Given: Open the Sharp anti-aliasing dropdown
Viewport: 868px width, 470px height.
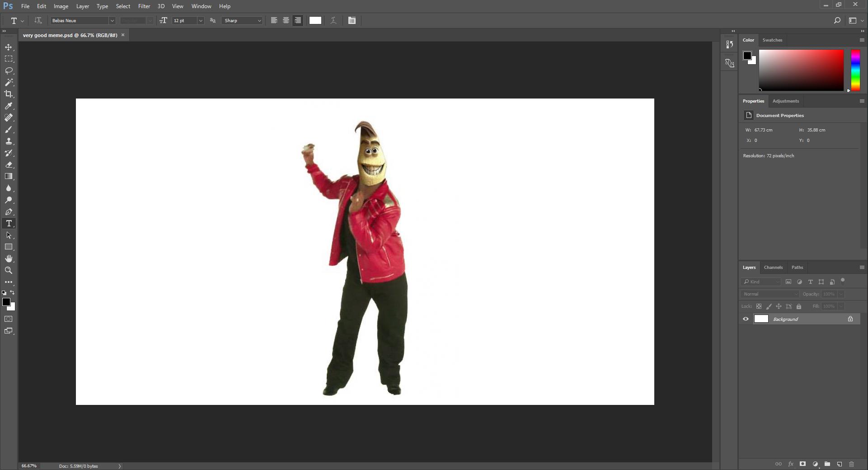Looking at the screenshot, I should tap(259, 21).
